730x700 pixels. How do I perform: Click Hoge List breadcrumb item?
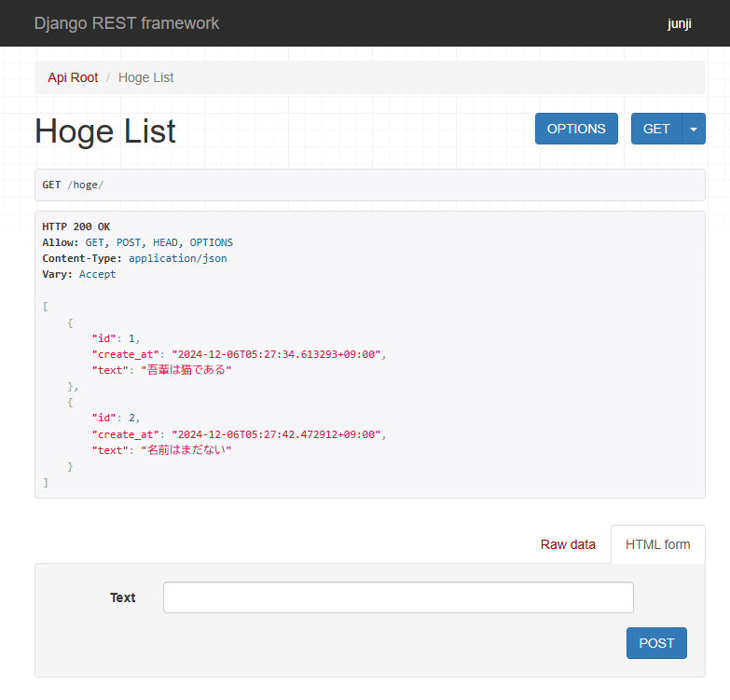point(145,77)
